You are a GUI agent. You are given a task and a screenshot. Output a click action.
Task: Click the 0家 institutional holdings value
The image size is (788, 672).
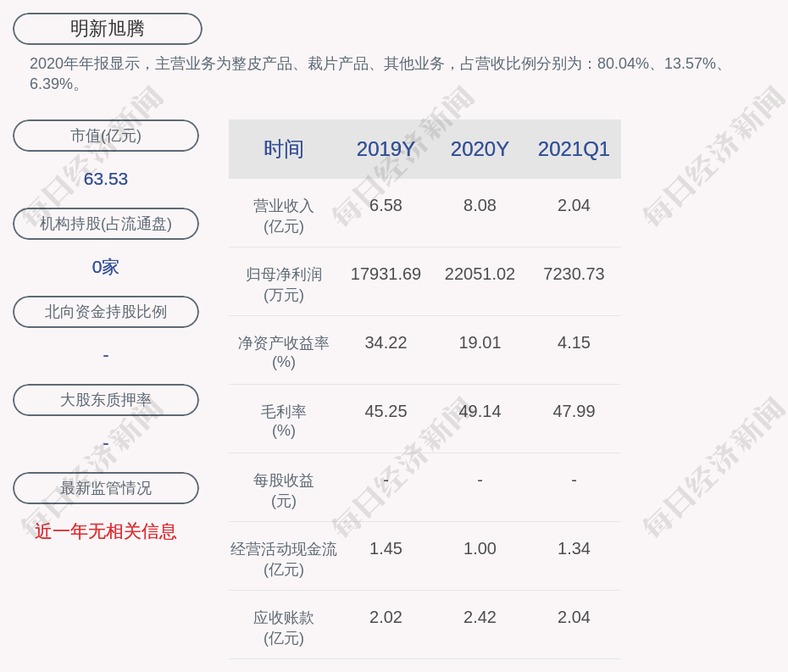[x=106, y=267]
